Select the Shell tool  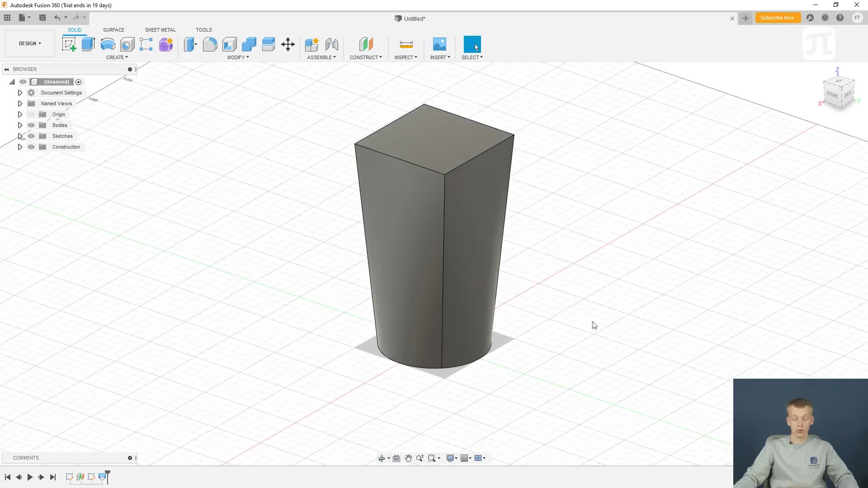click(x=229, y=44)
